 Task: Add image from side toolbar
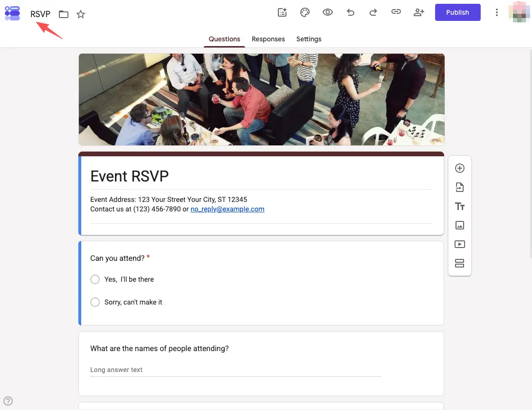click(460, 225)
